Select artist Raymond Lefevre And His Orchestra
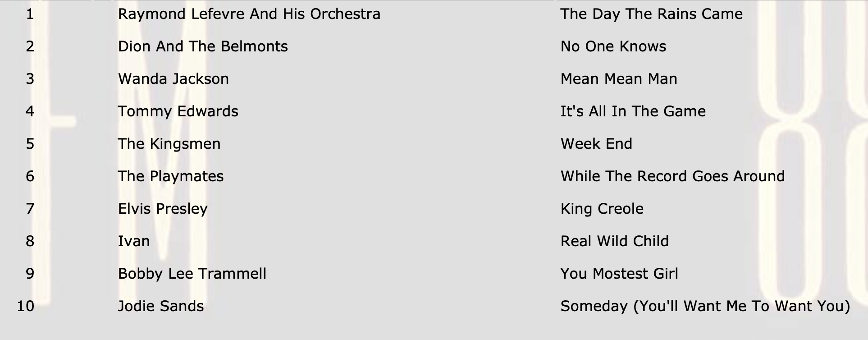This screenshot has width=868, height=340. pyautogui.click(x=249, y=14)
